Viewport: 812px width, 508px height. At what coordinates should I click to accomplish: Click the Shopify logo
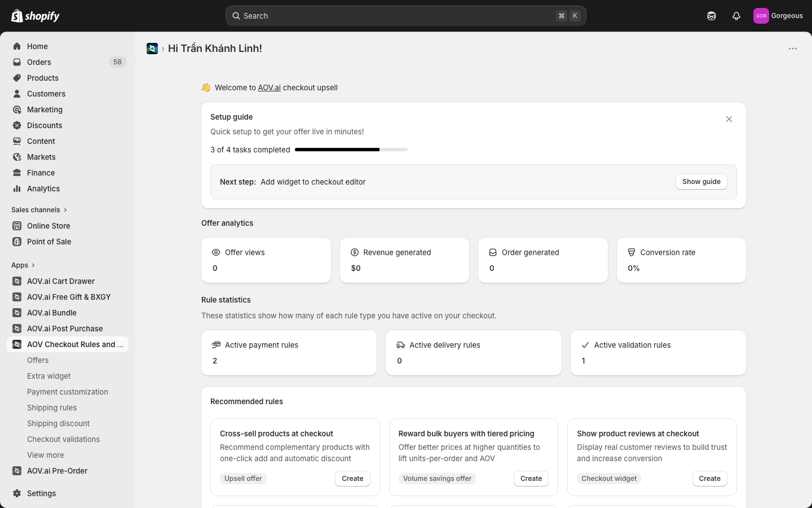click(36, 16)
